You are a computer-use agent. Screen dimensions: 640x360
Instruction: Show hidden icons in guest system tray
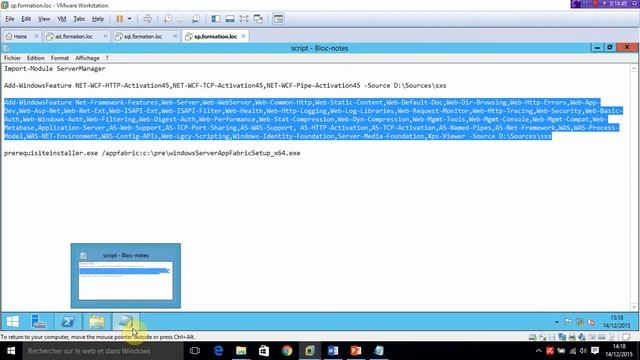pyautogui.click(x=557, y=322)
